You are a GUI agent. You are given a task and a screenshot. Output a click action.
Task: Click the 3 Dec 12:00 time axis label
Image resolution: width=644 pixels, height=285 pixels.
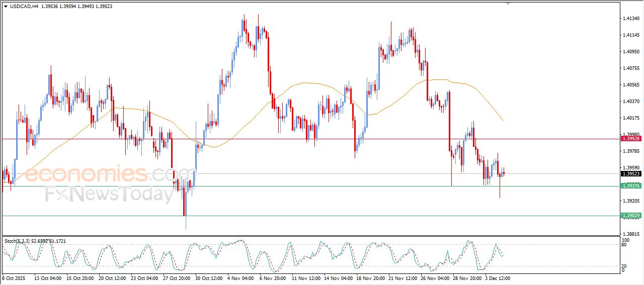click(497, 277)
